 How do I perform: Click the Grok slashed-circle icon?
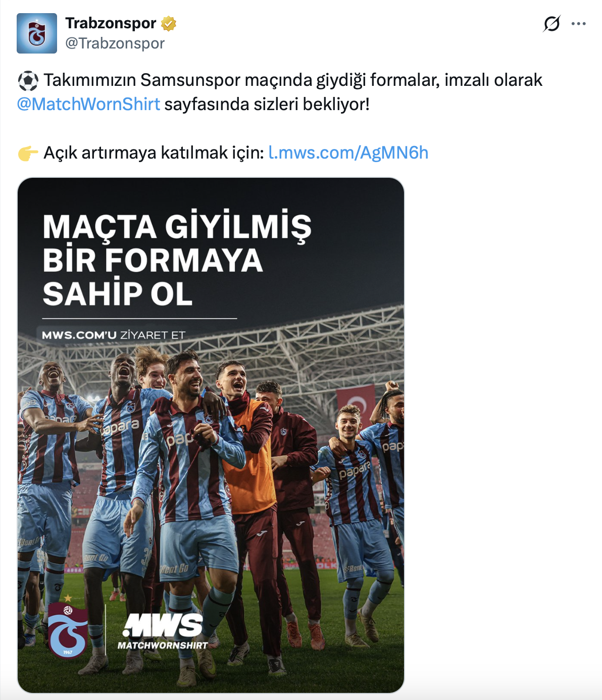click(x=551, y=24)
